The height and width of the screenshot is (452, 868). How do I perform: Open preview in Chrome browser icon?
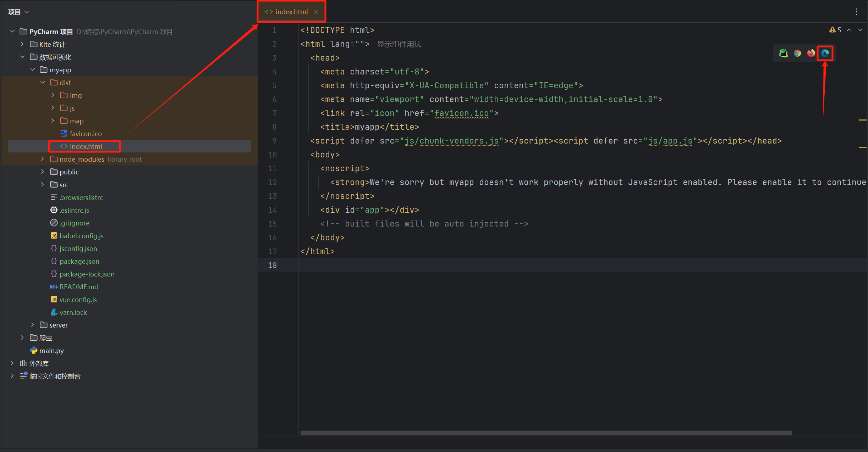coord(797,53)
